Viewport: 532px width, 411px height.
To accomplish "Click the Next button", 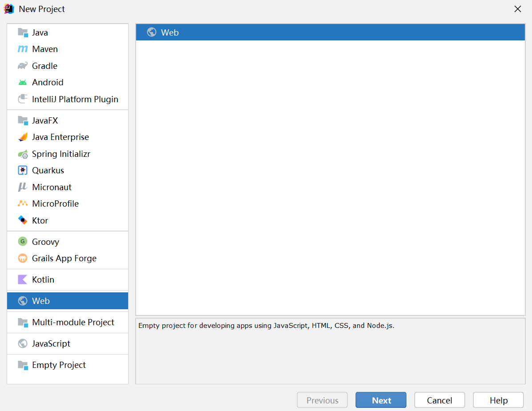I will [x=381, y=400].
